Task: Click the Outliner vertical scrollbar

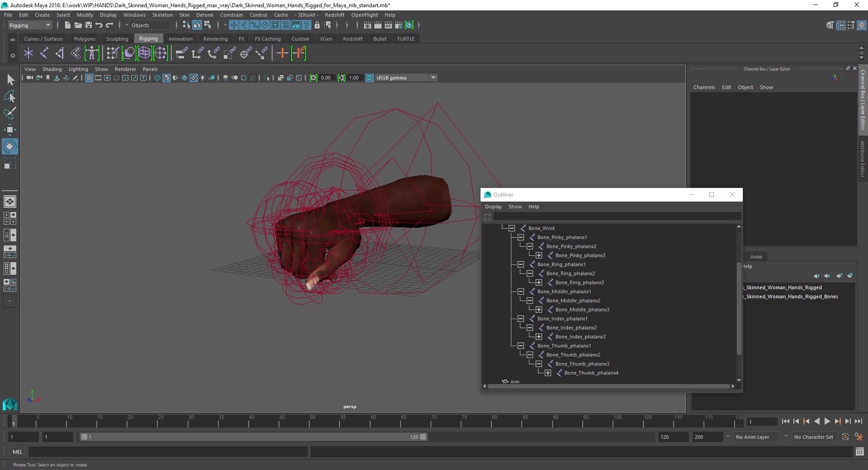Action: click(739, 309)
